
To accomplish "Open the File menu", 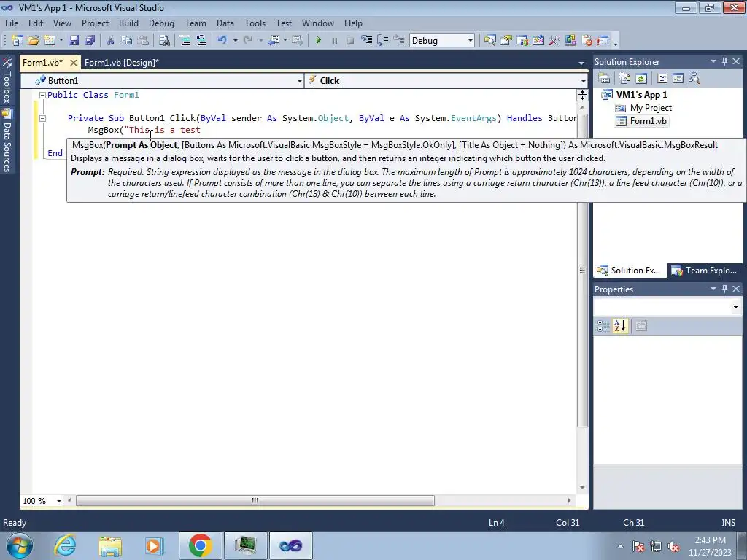I will pos(12,23).
